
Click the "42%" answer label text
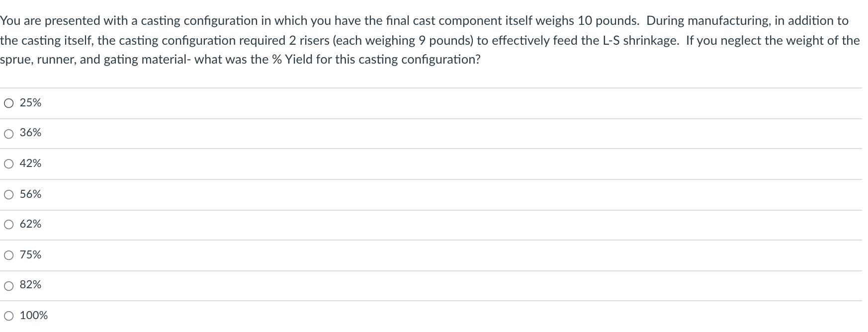(x=30, y=164)
